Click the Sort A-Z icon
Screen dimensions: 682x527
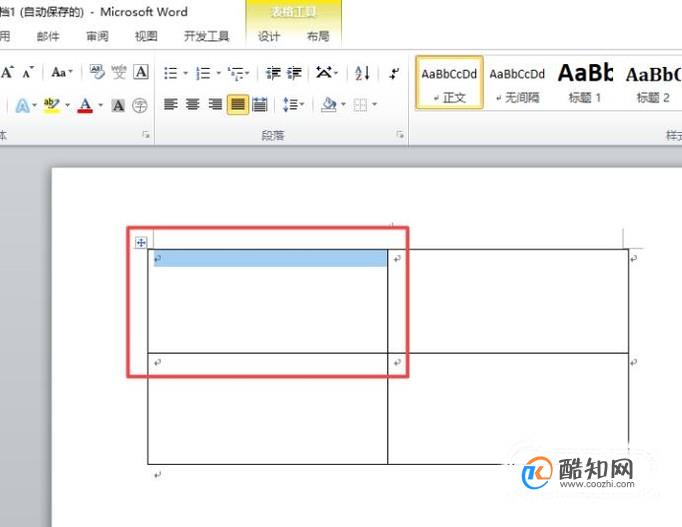point(362,73)
